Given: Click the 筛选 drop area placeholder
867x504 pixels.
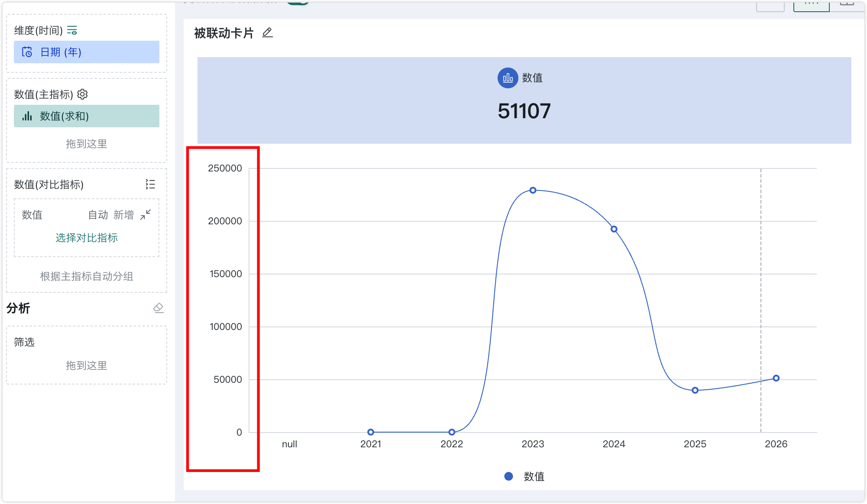Looking at the screenshot, I should [x=87, y=365].
